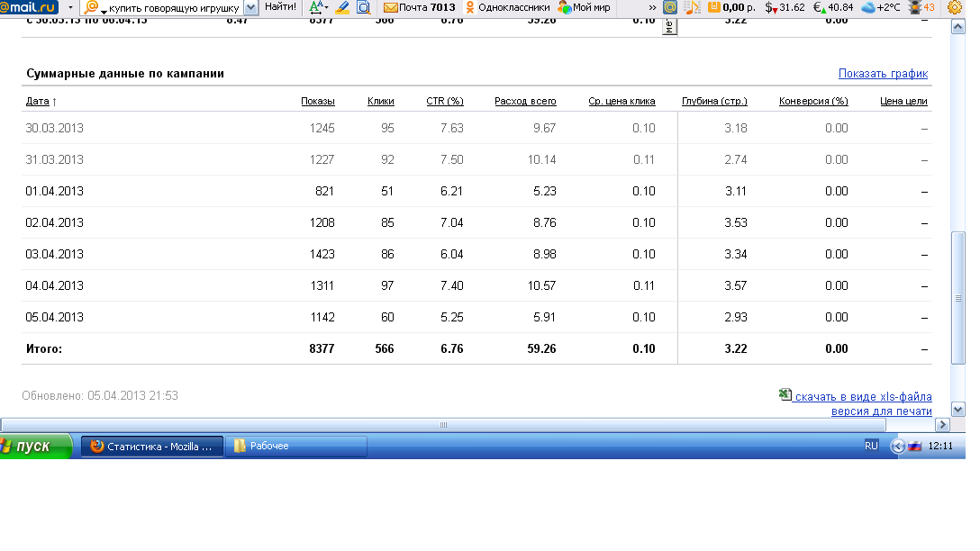Expand the search query suggestions dropdown
The image size is (980, 551).
(250, 7)
